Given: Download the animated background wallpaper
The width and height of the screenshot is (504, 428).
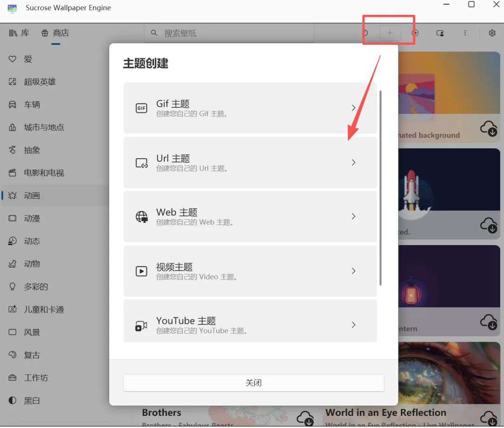Looking at the screenshot, I should [x=489, y=129].
